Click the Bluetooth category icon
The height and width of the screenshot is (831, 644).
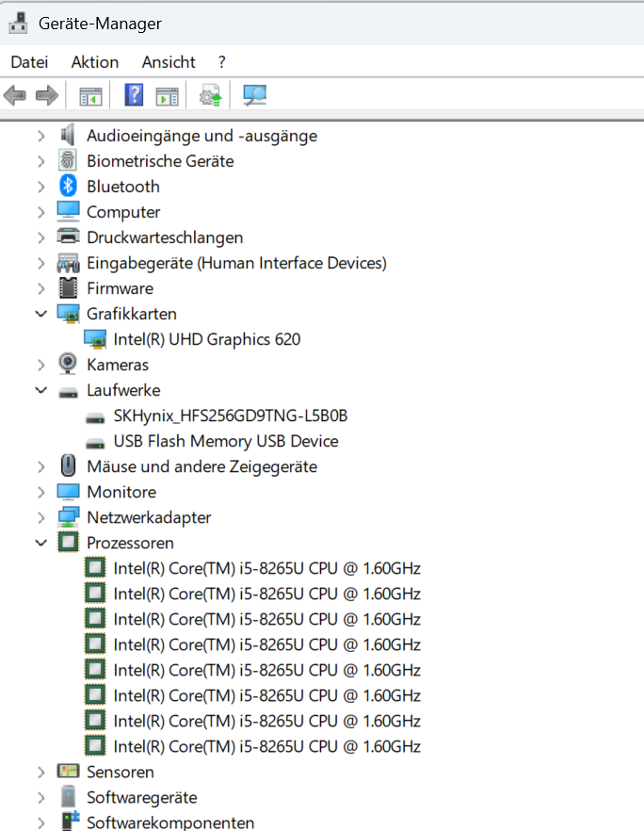(x=68, y=186)
